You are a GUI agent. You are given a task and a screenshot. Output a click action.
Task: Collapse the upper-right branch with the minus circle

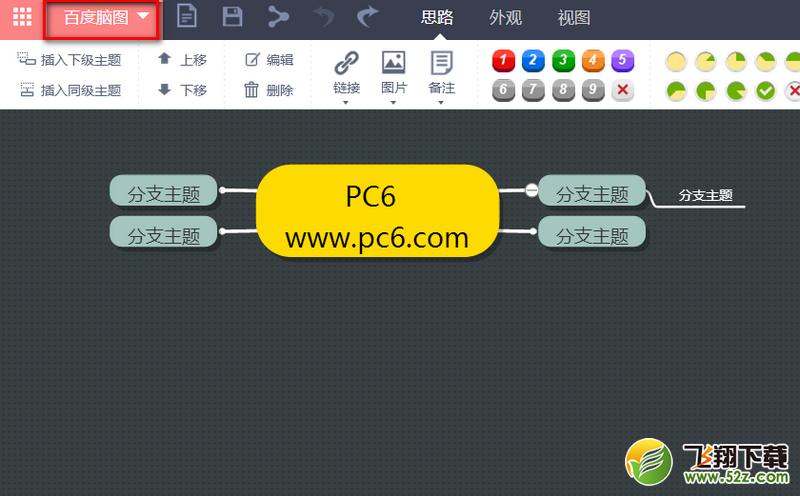coord(531,190)
